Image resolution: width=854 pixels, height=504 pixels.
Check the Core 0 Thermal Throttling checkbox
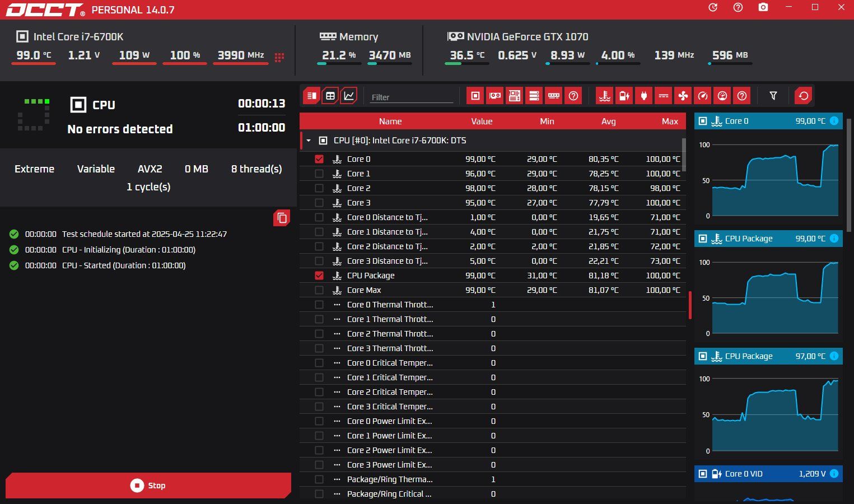click(x=319, y=305)
